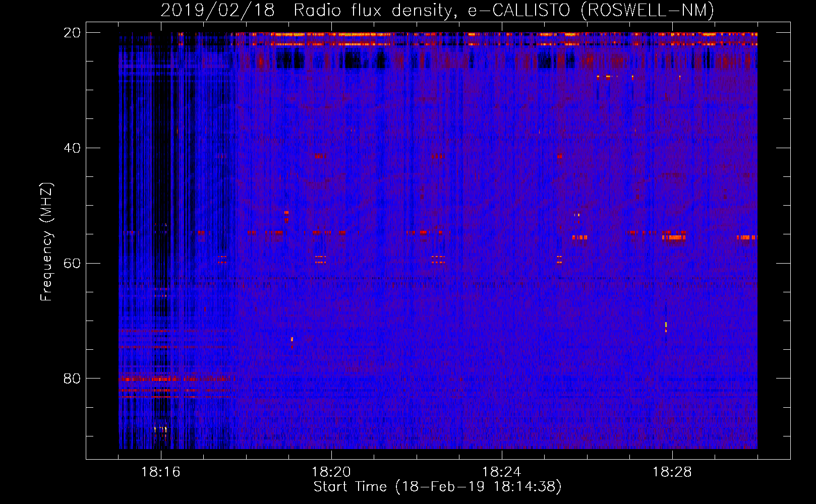The image size is (816, 504).
Task: Click the frequency tick label '60'
Action: pos(72,264)
